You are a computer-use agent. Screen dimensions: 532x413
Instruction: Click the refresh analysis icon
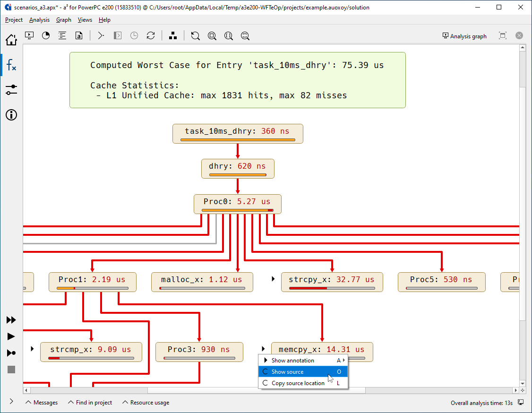pos(151,35)
